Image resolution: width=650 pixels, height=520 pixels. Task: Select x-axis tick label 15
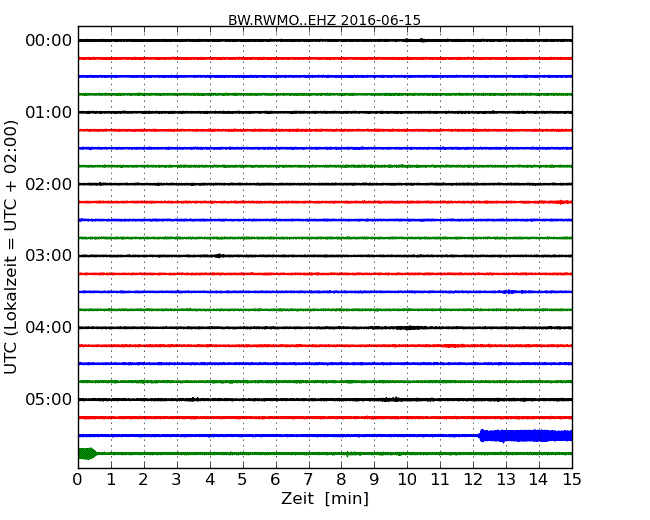point(572,480)
